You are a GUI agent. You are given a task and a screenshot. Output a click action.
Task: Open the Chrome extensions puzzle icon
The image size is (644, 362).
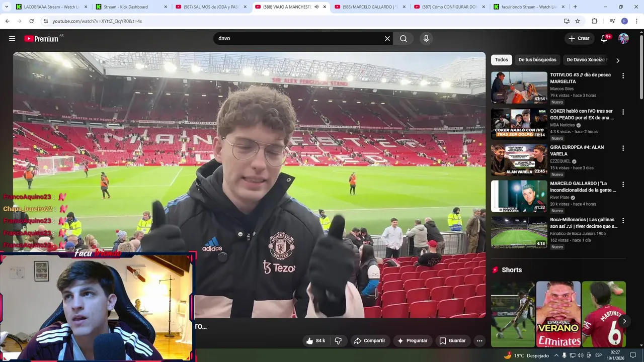point(594,21)
